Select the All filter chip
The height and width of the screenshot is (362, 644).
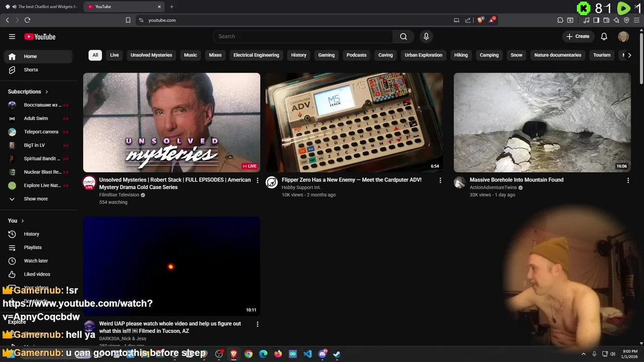(x=95, y=55)
